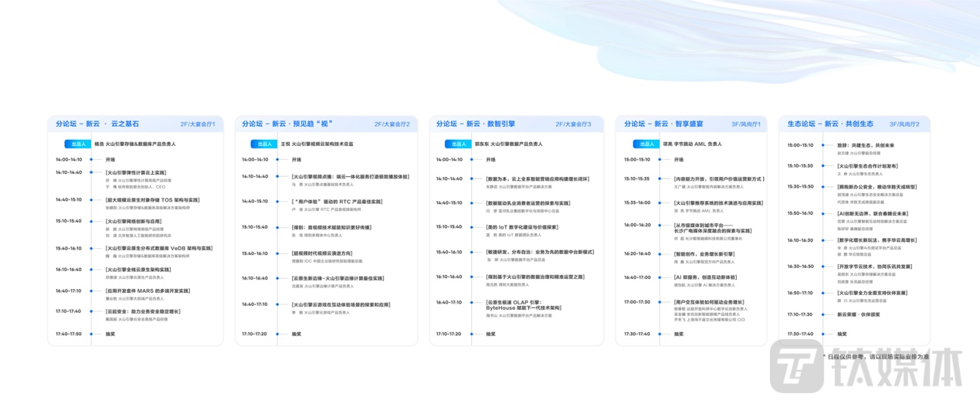Open the 火山引擎弹性计算云上实践 session
Screen dimensions: 980x411
pos(136,172)
